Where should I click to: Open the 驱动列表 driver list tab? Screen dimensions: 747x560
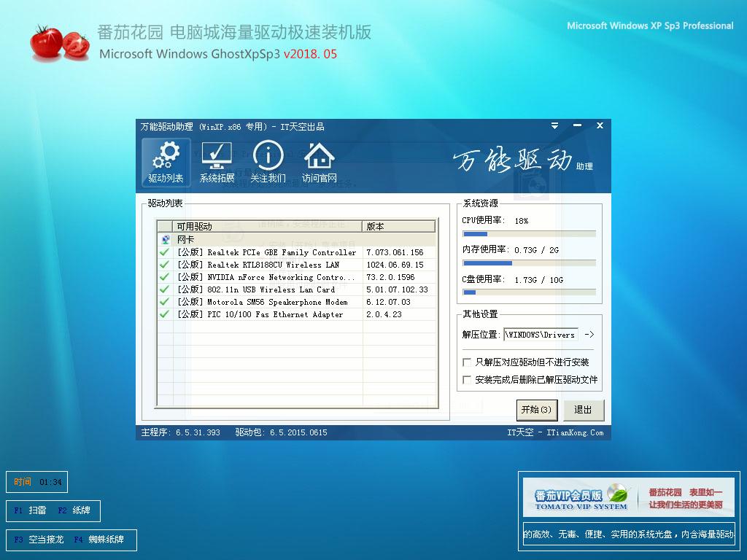tap(166, 162)
